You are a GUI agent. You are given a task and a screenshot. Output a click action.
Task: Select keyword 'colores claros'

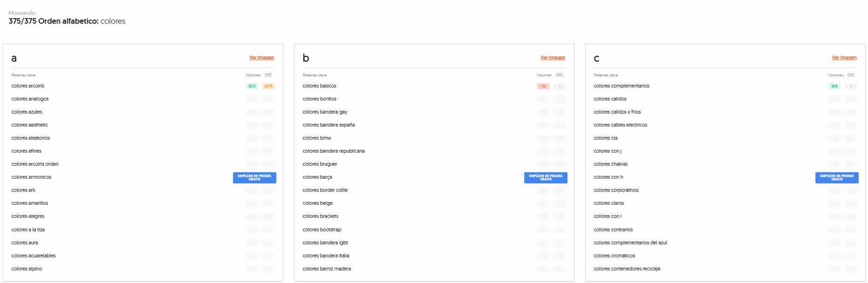point(609,203)
